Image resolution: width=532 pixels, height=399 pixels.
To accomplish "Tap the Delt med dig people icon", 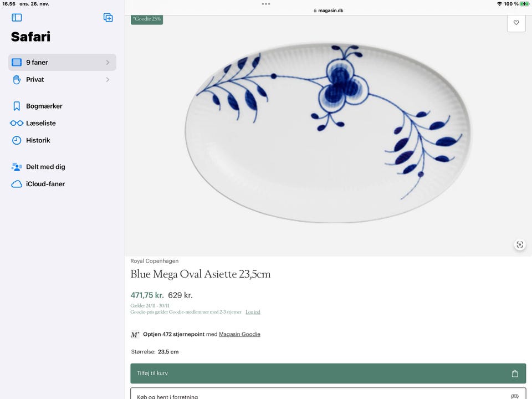I will [x=17, y=167].
